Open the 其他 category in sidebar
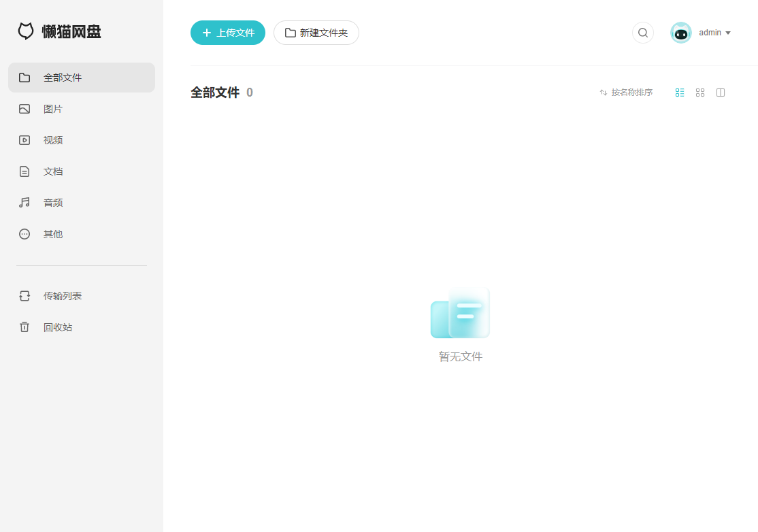Viewport: 758px width, 532px height. click(x=82, y=234)
